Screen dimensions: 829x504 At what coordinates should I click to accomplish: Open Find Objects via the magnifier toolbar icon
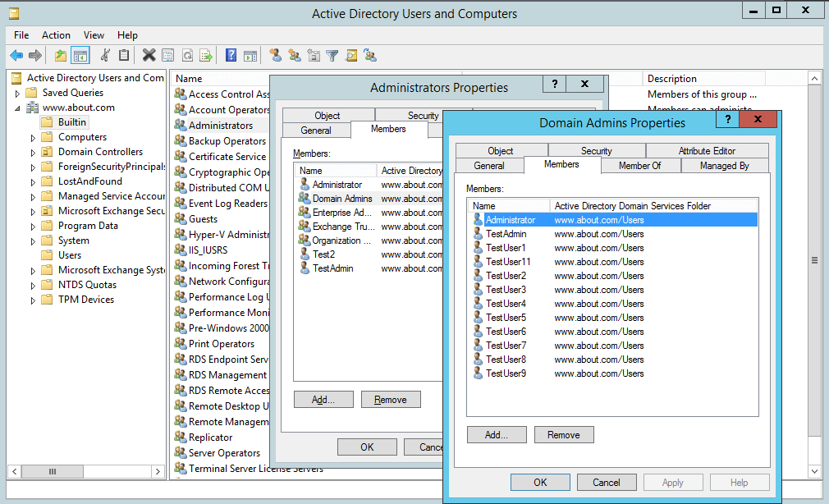pos(352,56)
